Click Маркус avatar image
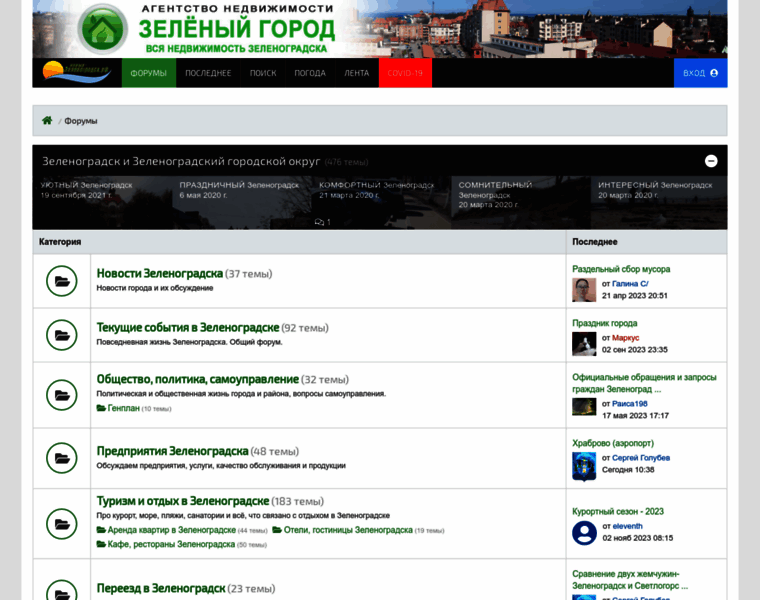This screenshot has width=760, height=600. click(x=584, y=344)
